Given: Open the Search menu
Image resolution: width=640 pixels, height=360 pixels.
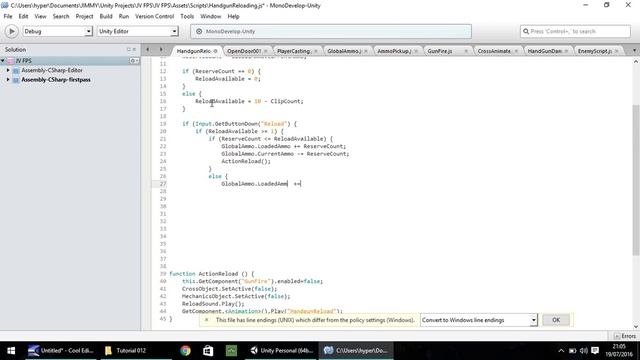Looking at the screenshot, I should coord(61,16).
